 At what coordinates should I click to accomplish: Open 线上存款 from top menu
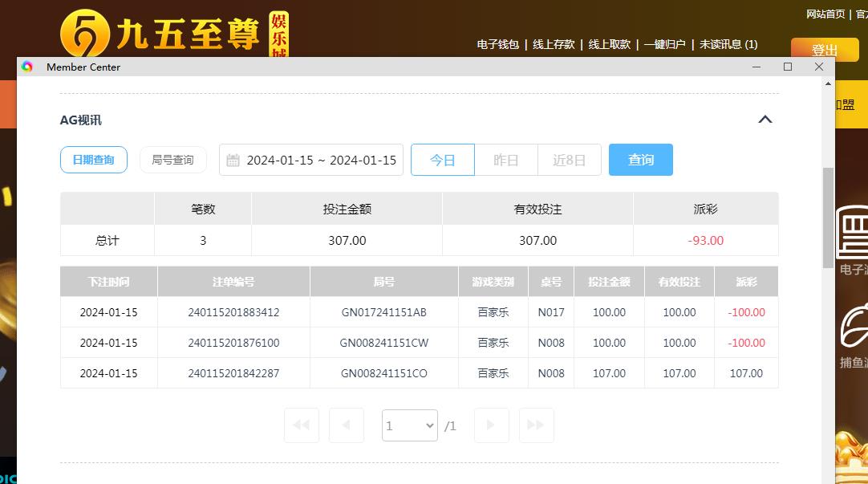coord(554,45)
